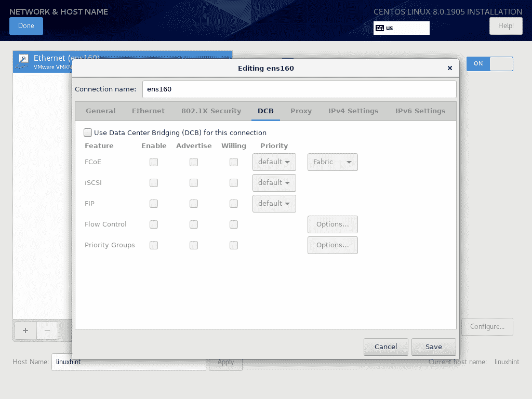Open the FIP priority default dropdown
Image resolution: width=532 pixels, height=399 pixels.
pyautogui.click(x=274, y=204)
